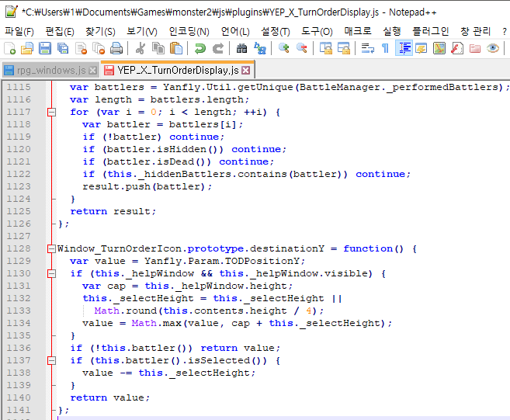The height and width of the screenshot is (420, 510).
Task: Open the 설정(T) menu
Action: point(275,32)
